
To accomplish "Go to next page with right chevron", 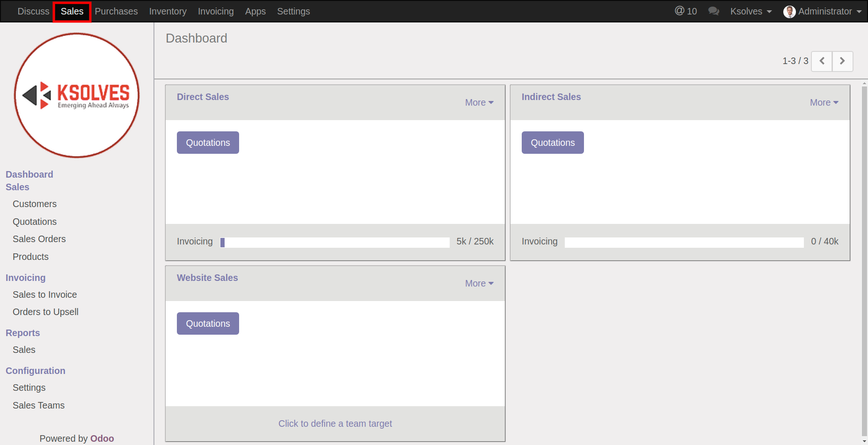I will click(842, 61).
